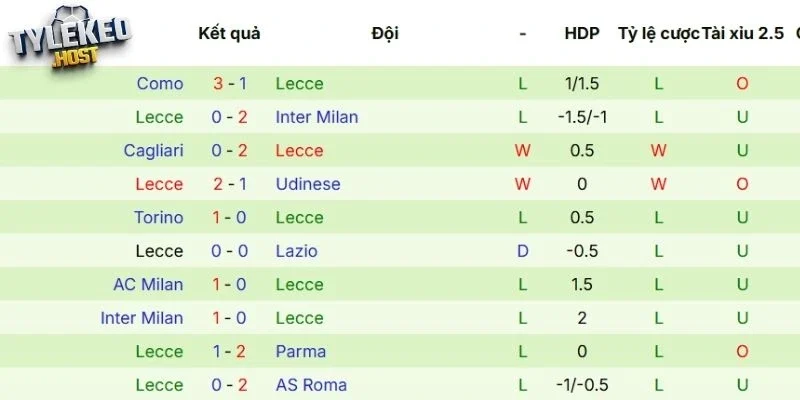This screenshot has height=400, width=800.
Task: Click the 2 - 1 Udinese score
Action: (229, 184)
